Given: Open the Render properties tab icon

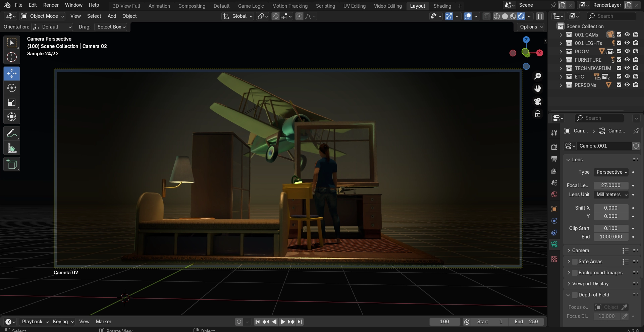Looking at the screenshot, I should point(554,147).
